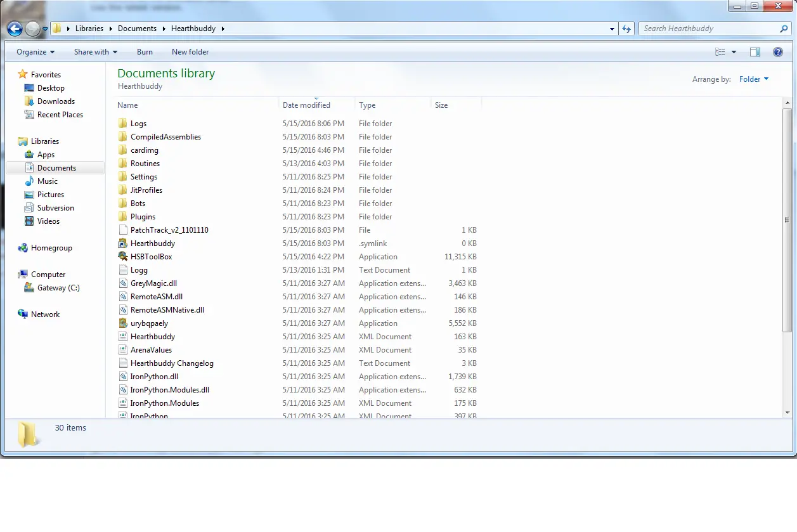Expand the view options arrow

(734, 52)
